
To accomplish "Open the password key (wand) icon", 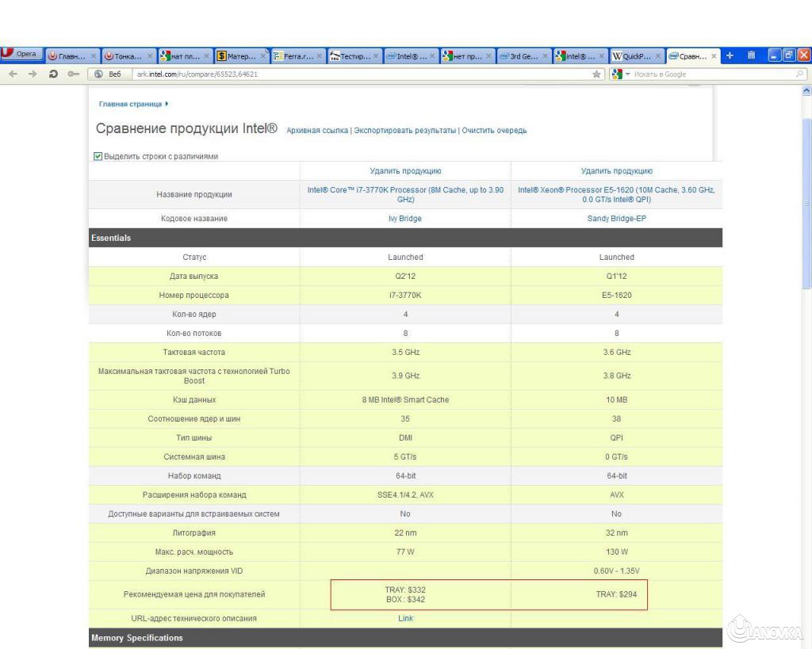I will pyautogui.click(x=74, y=74).
